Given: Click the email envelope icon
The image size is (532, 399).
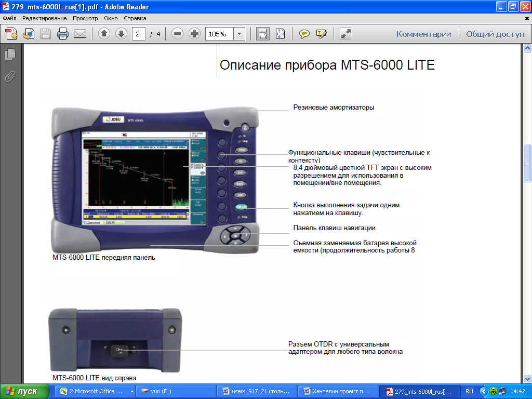Looking at the screenshot, I should (80, 34).
